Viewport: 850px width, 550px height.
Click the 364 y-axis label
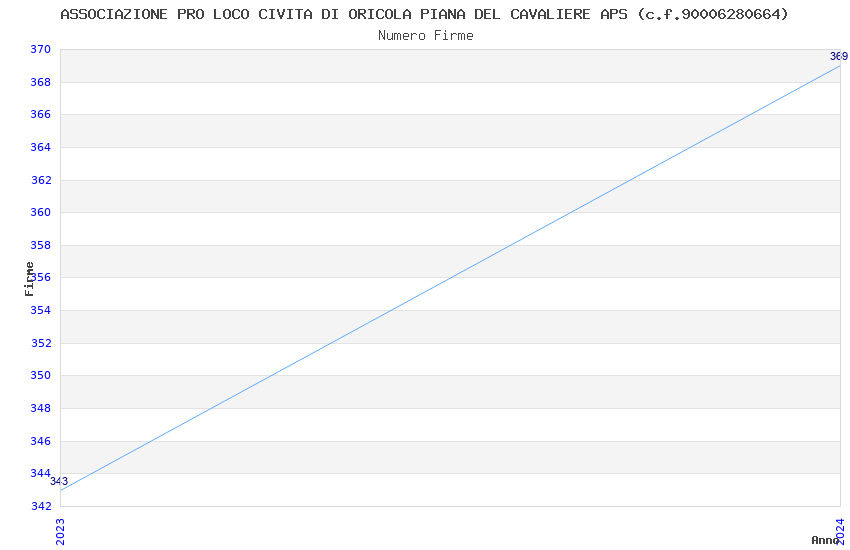41,147
